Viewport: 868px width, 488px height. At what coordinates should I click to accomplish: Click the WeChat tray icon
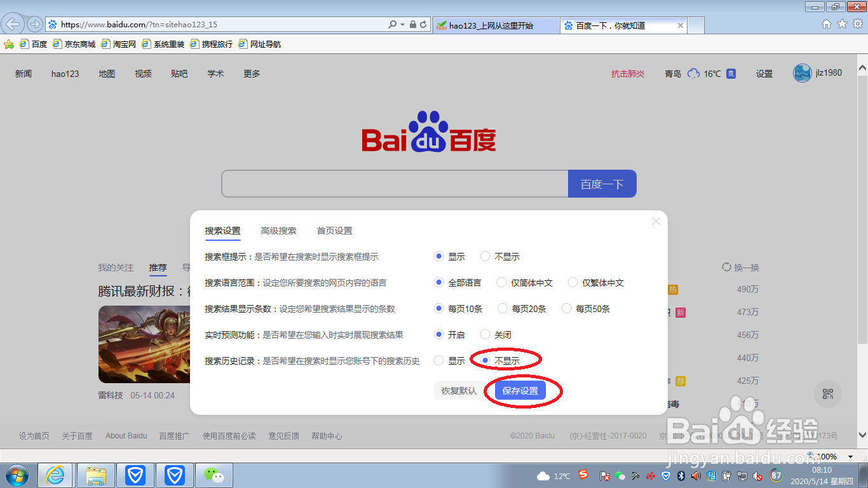tap(620, 476)
